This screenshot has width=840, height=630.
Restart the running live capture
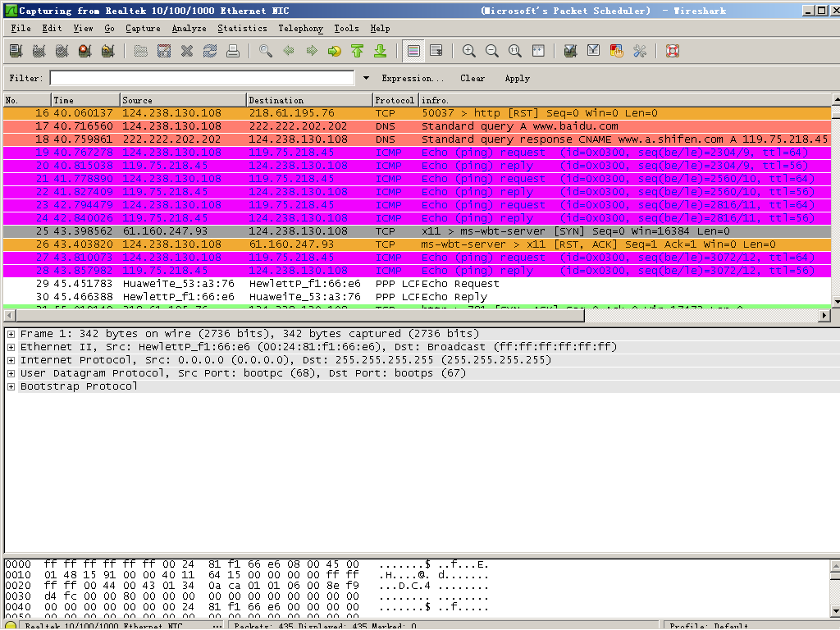point(108,51)
